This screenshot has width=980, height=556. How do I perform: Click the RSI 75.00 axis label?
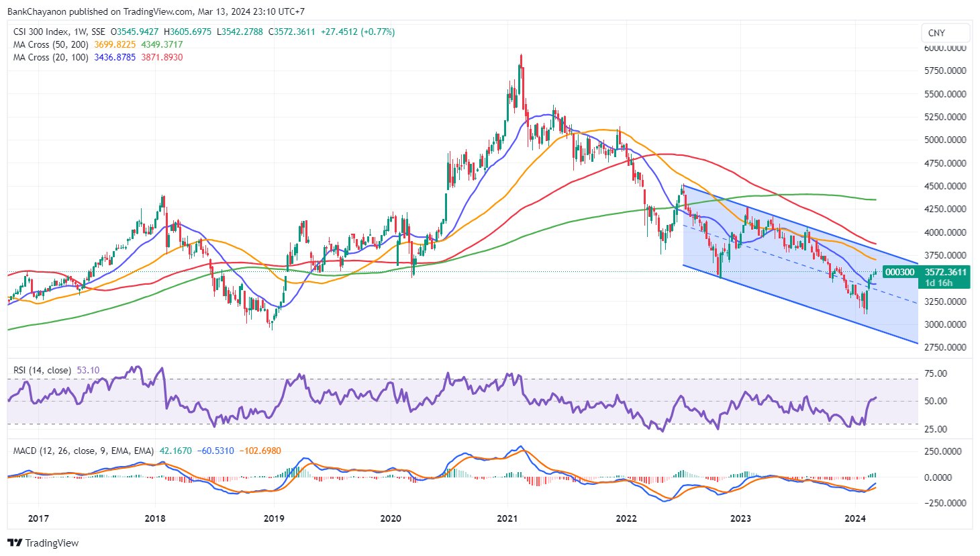pyautogui.click(x=936, y=373)
